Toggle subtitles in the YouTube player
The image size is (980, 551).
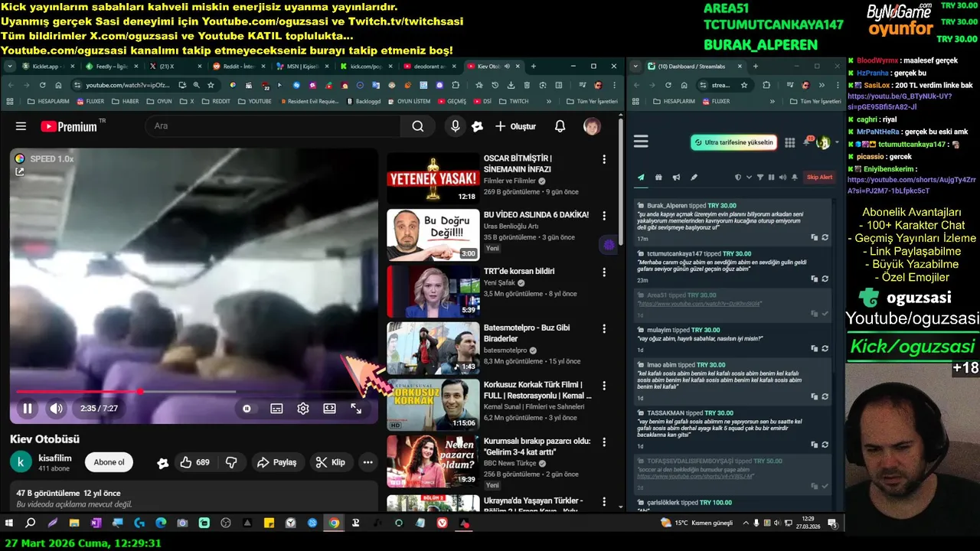pos(276,409)
